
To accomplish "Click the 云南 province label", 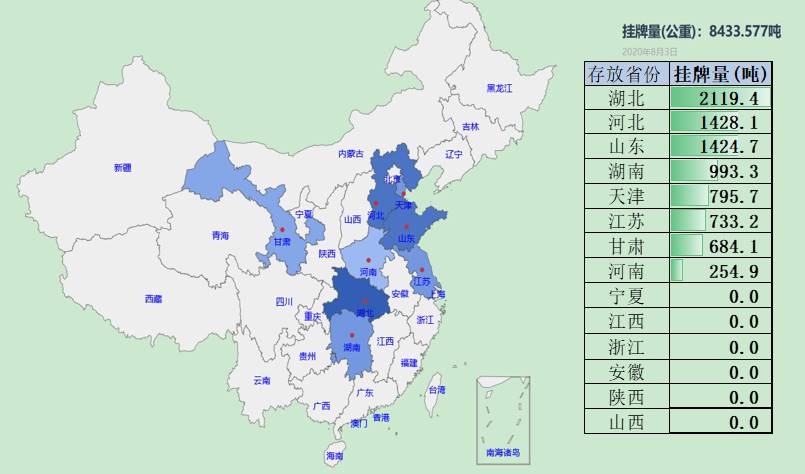I will tap(262, 381).
